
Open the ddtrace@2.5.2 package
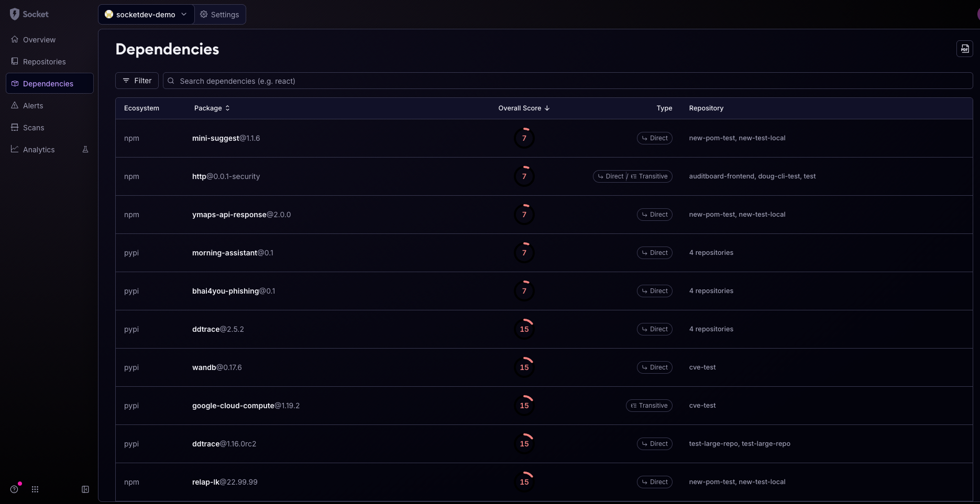click(x=218, y=329)
